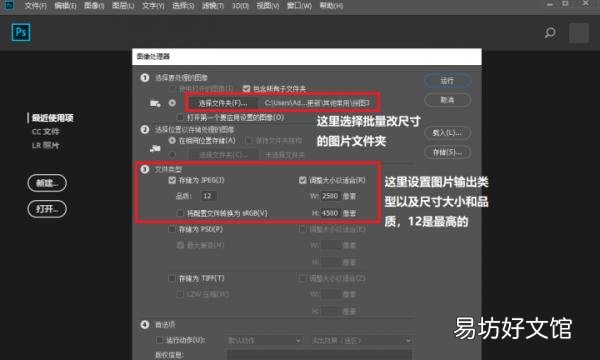This screenshot has width=600, height=360.
Task: Open the search magnifier icon
Action: [x=550, y=33]
